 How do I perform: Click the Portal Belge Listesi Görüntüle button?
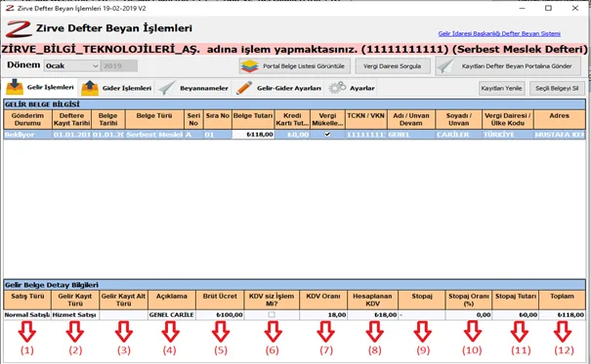point(295,66)
